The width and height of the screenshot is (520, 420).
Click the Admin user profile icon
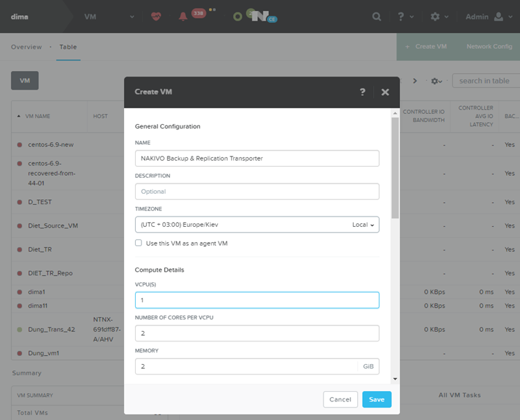pyautogui.click(x=499, y=17)
